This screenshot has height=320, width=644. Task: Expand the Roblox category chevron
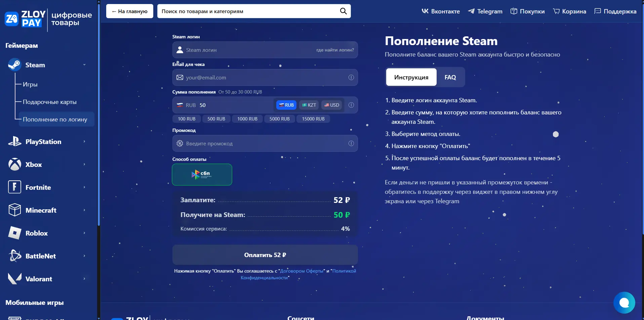[84, 233]
